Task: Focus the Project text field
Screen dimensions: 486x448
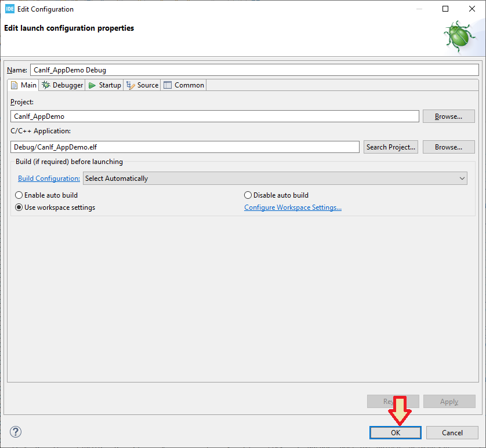Action: (x=215, y=116)
